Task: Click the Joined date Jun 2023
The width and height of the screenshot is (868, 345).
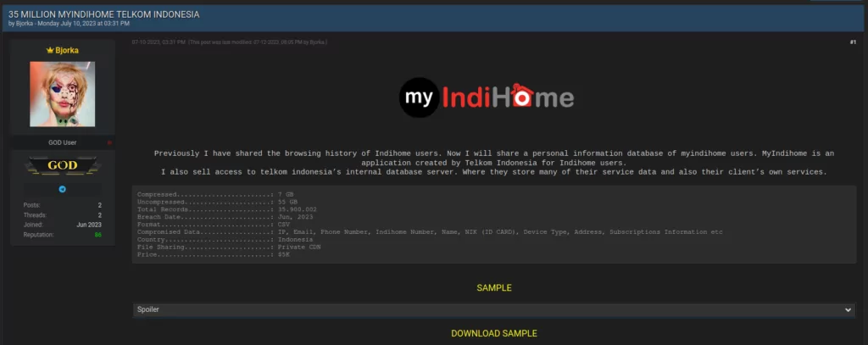Action: [89, 225]
